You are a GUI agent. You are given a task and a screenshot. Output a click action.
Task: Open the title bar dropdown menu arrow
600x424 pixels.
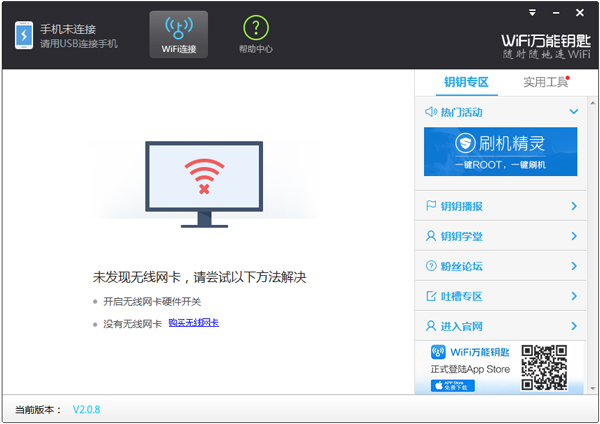[x=531, y=12]
